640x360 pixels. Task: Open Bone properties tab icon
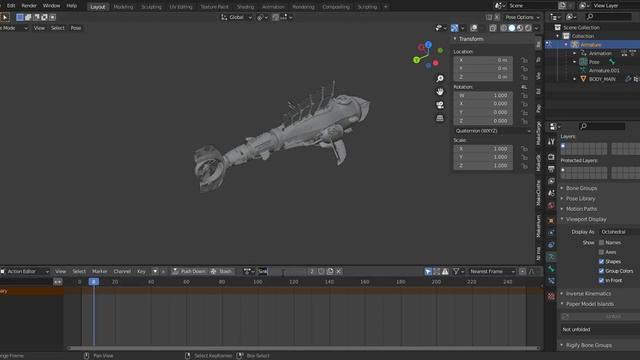pyautogui.click(x=551, y=269)
